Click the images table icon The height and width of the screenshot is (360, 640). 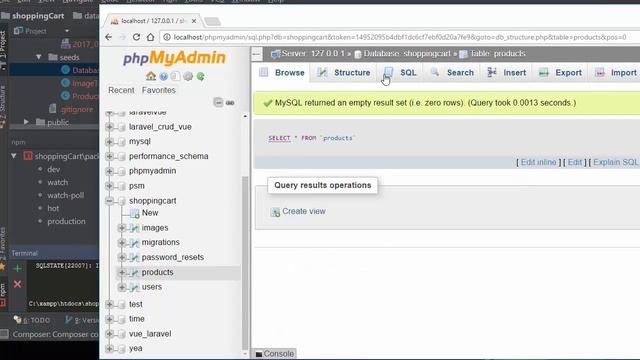click(x=134, y=228)
